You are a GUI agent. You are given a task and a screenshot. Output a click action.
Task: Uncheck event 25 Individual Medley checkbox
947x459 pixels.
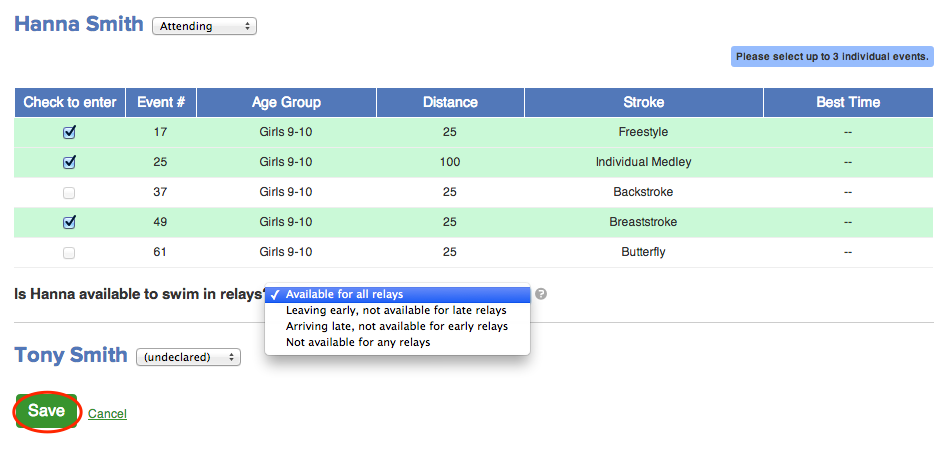(x=69, y=162)
